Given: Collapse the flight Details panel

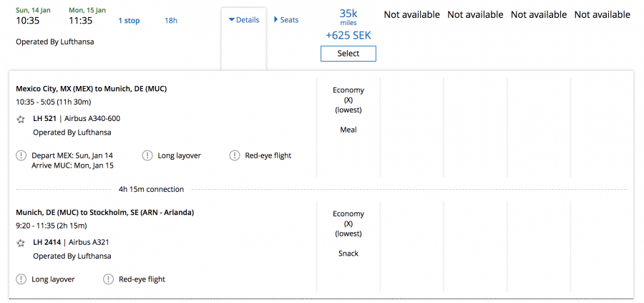Looking at the screenshot, I should pos(243,20).
